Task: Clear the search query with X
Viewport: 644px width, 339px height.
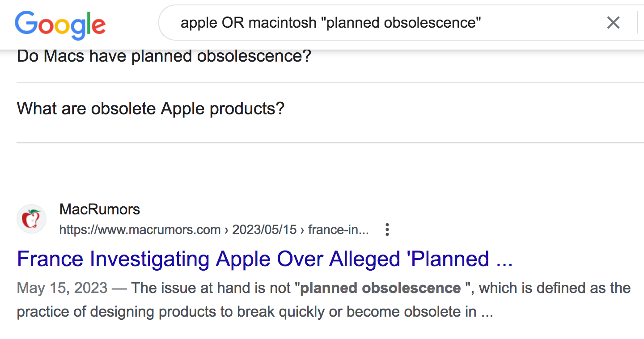Action: [613, 22]
